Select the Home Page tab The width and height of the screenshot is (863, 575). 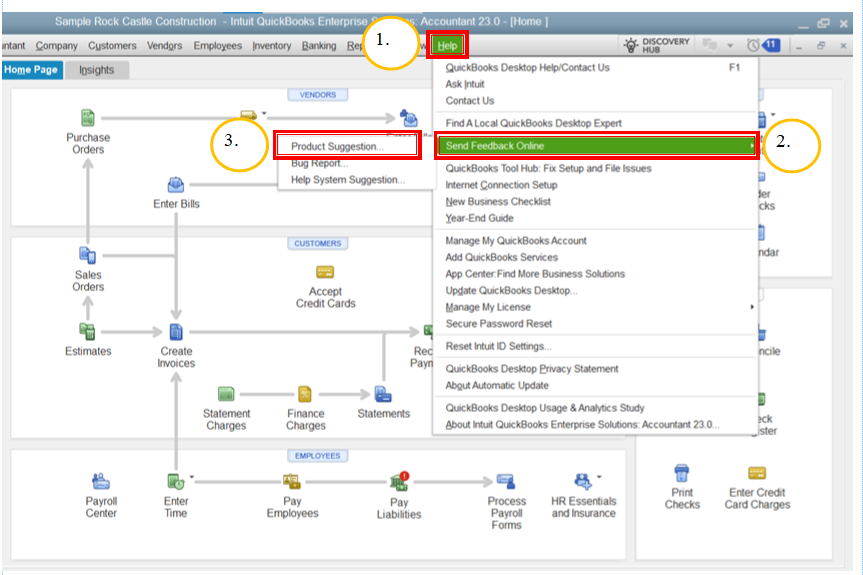(31, 70)
